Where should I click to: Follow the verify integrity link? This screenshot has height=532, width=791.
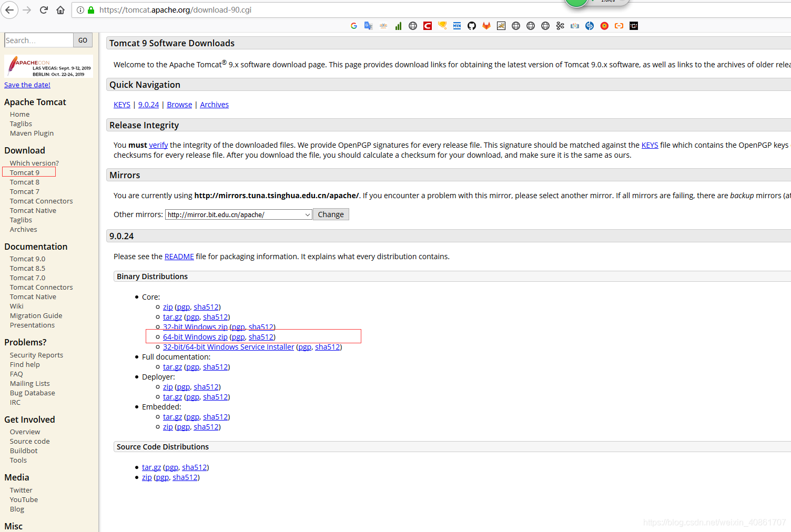158,145
